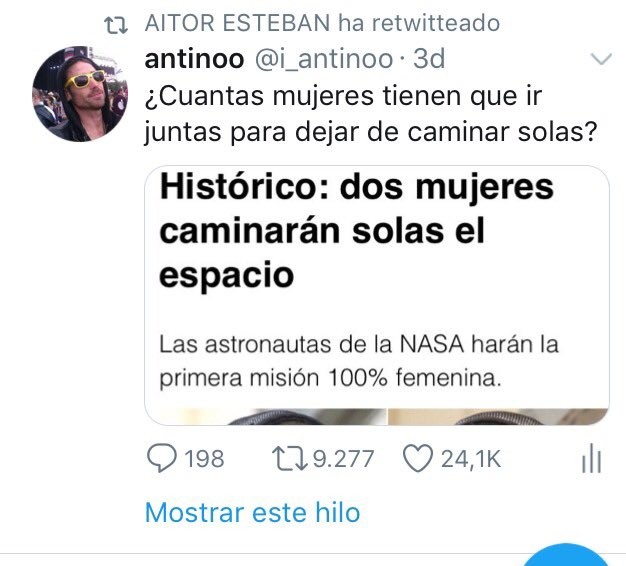626x566 pixels.
Task: Click the 3d timestamp of the tweet
Action: tap(429, 59)
